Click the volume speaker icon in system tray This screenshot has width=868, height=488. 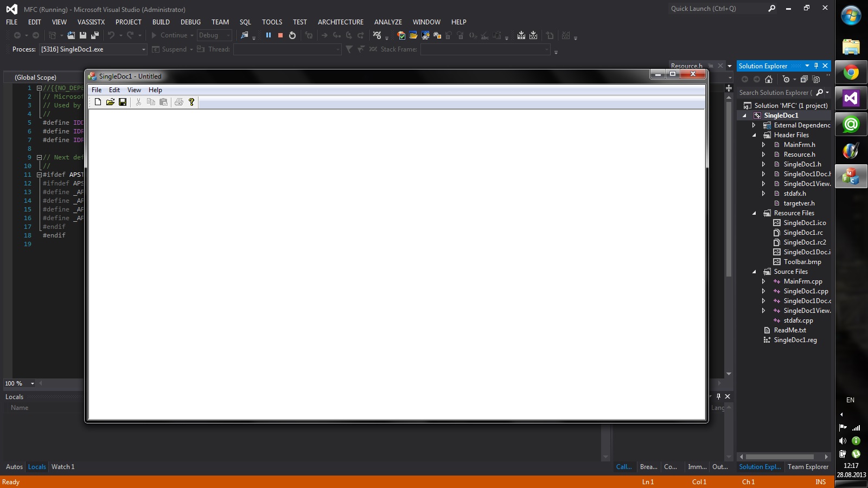pyautogui.click(x=843, y=441)
